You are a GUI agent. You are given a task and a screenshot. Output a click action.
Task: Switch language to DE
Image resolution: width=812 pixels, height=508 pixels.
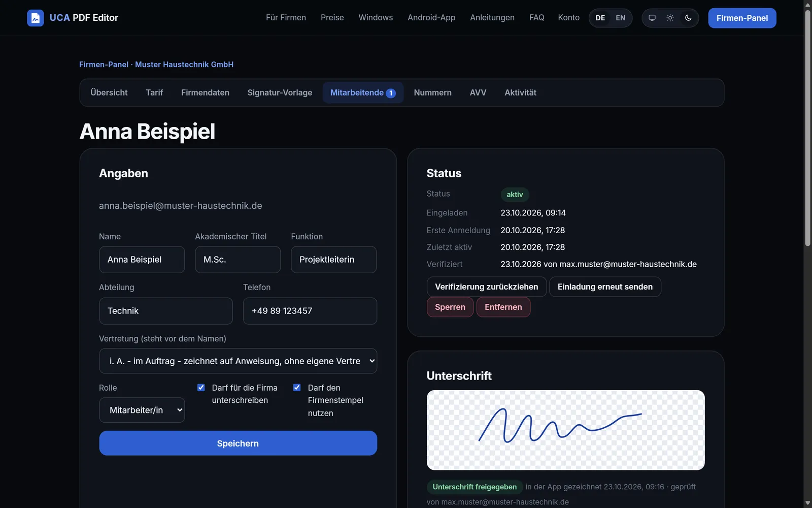pos(600,18)
